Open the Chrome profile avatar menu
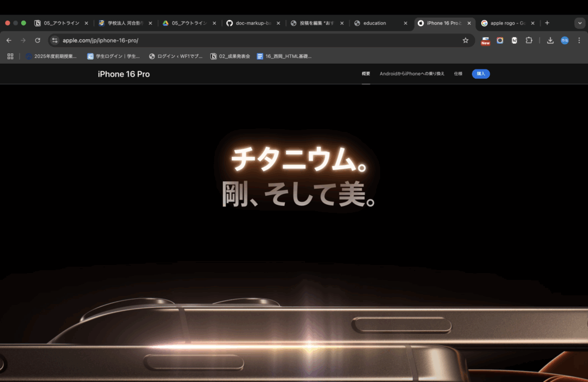 tap(564, 41)
